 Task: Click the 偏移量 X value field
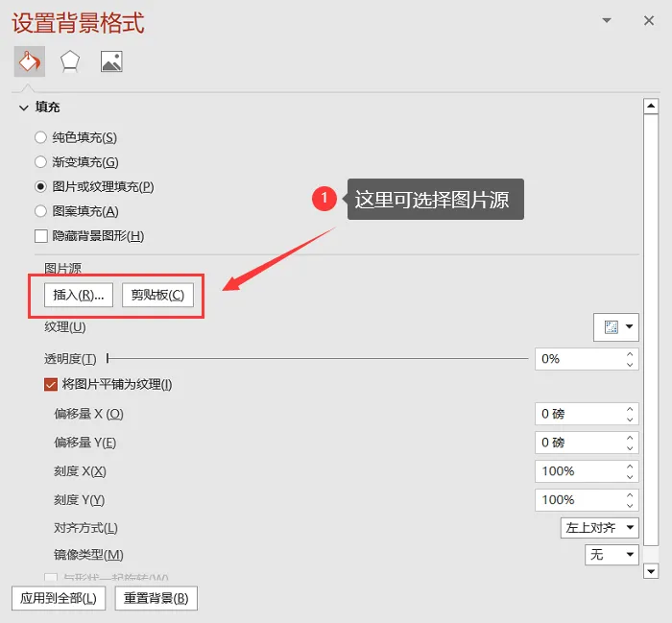(579, 414)
